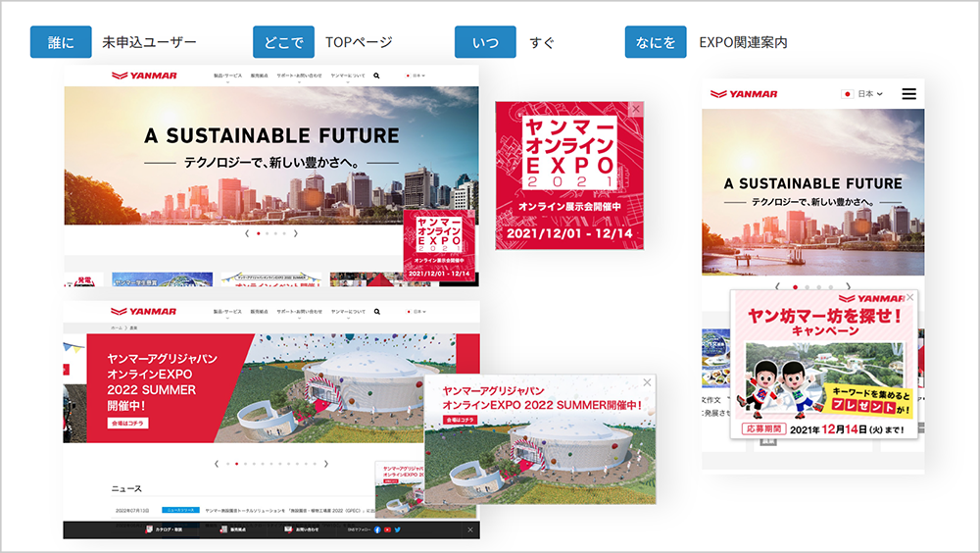Click the YANMAR logo on the top desktop page
Viewport: 980px width, 553px height.
[x=144, y=75]
